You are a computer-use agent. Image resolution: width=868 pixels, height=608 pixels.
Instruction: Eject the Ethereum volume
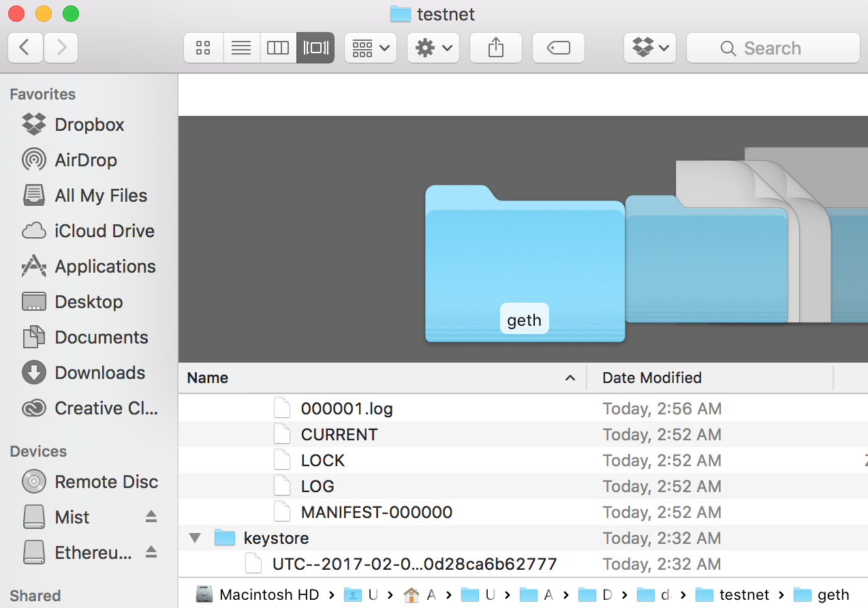pos(151,552)
